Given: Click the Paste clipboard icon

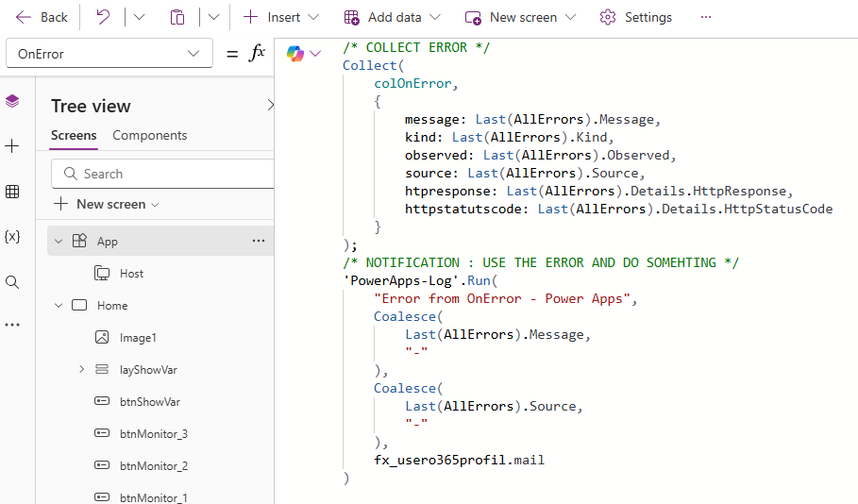Looking at the screenshot, I should (177, 18).
